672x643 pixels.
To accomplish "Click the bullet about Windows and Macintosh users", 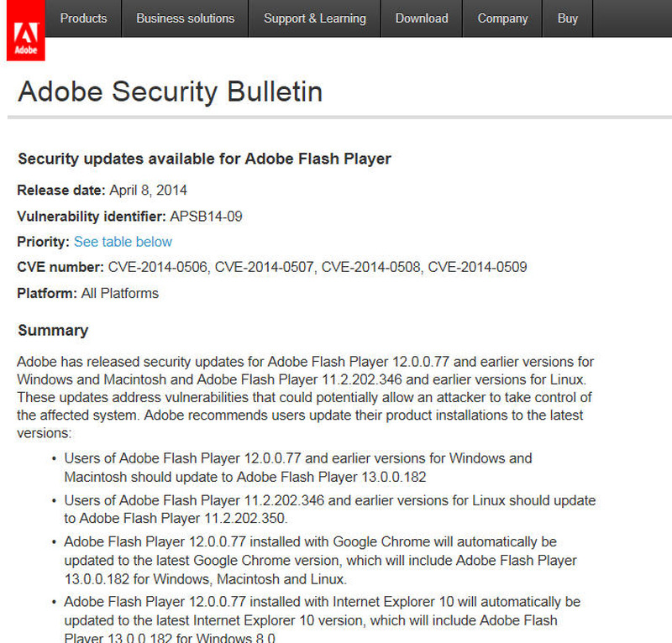I will click(x=297, y=468).
